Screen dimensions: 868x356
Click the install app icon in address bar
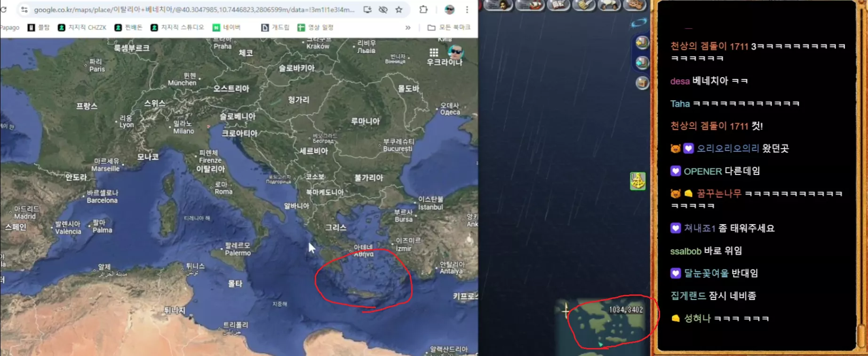pyautogui.click(x=367, y=9)
